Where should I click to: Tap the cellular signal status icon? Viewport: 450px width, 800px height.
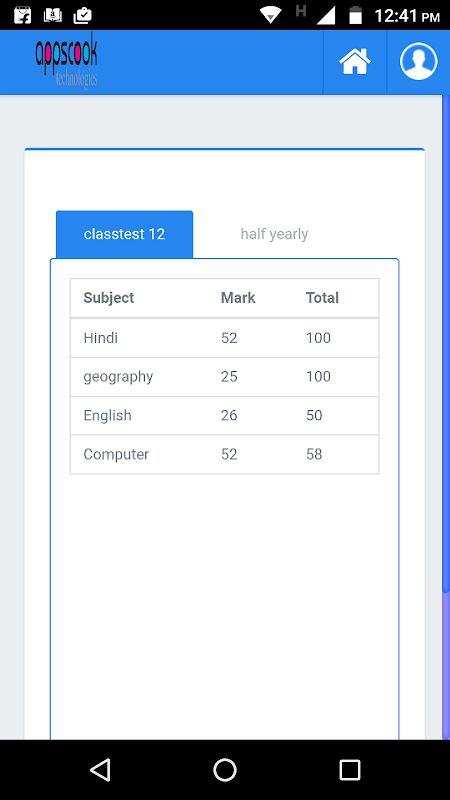[x=326, y=15]
